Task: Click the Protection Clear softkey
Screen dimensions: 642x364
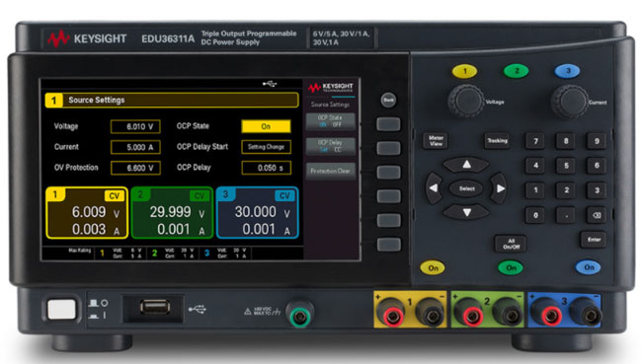Action: 331,171
